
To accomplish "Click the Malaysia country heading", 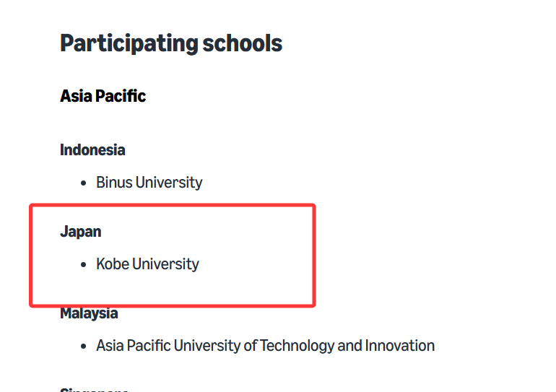I will [89, 313].
